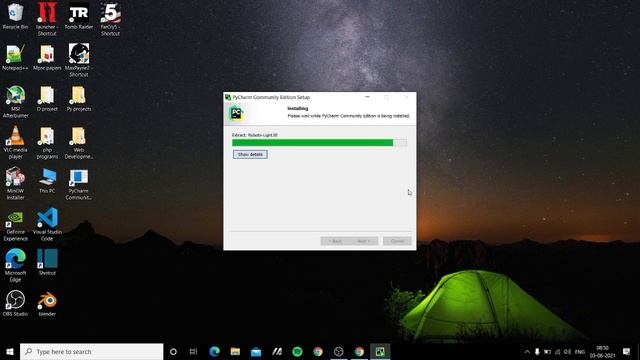Screen dimensions: 640x360
Task: Open the taskbar clock and date
Action: click(x=602, y=351)
